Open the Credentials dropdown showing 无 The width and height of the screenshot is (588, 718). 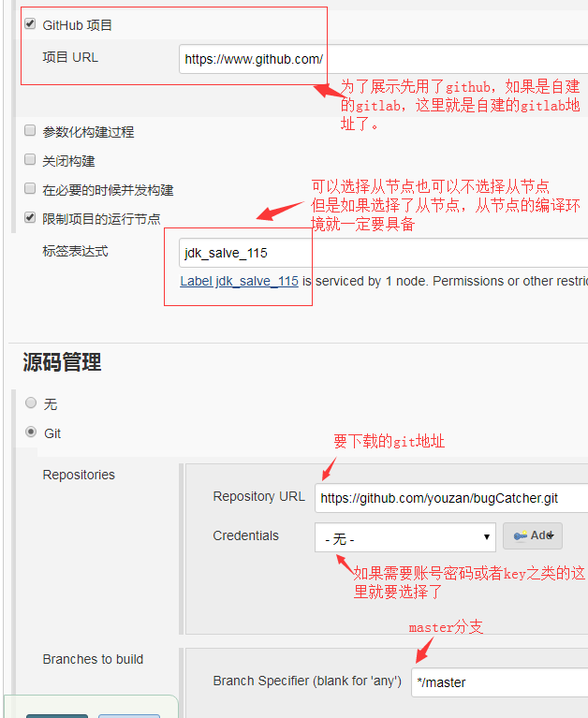404,538
